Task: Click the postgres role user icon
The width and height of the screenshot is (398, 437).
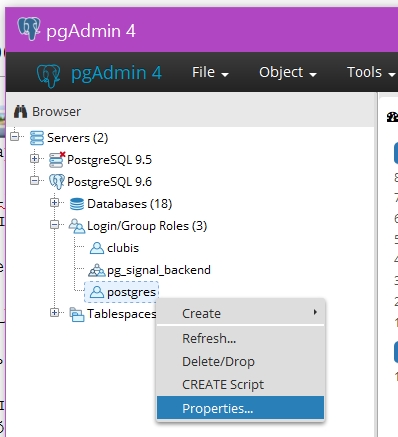Action: (97, 292)
